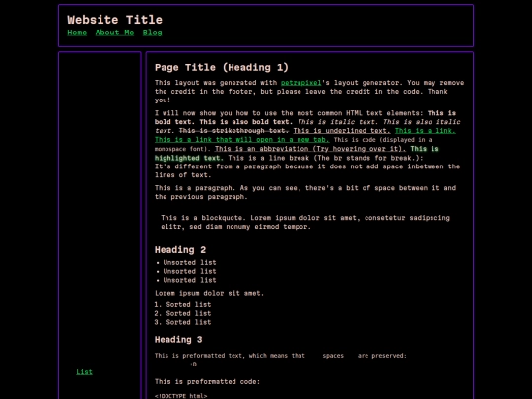Click the Heading 2 title

(180, 250)
